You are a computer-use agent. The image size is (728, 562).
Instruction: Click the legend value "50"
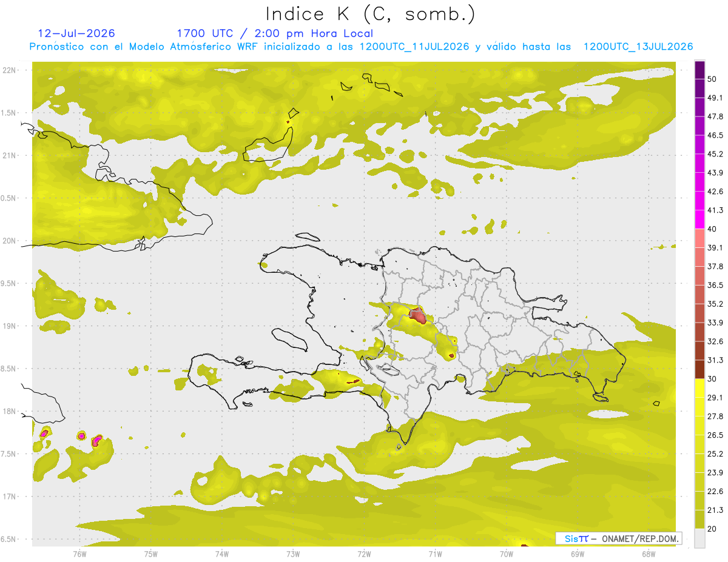pyautogui.click(x=713, y=79)
